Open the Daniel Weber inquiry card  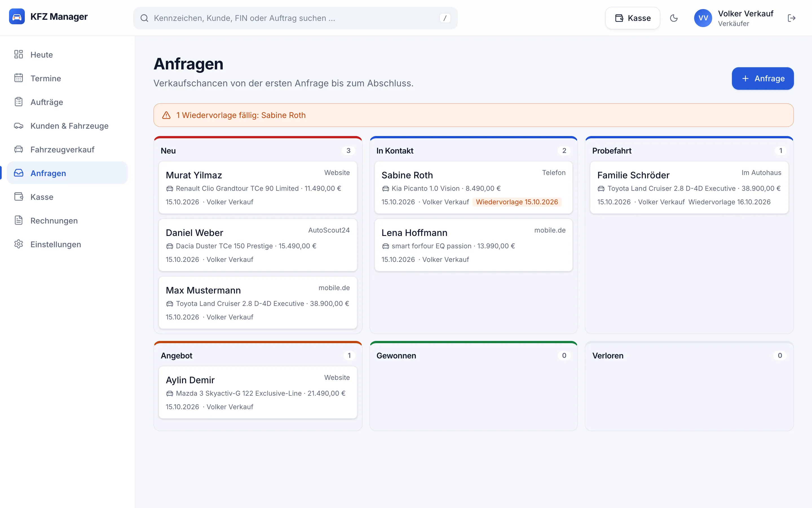coord(258,245)
